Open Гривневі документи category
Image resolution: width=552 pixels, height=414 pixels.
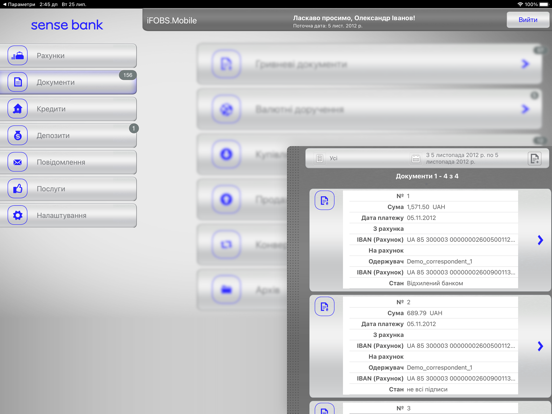pos(369,64)
